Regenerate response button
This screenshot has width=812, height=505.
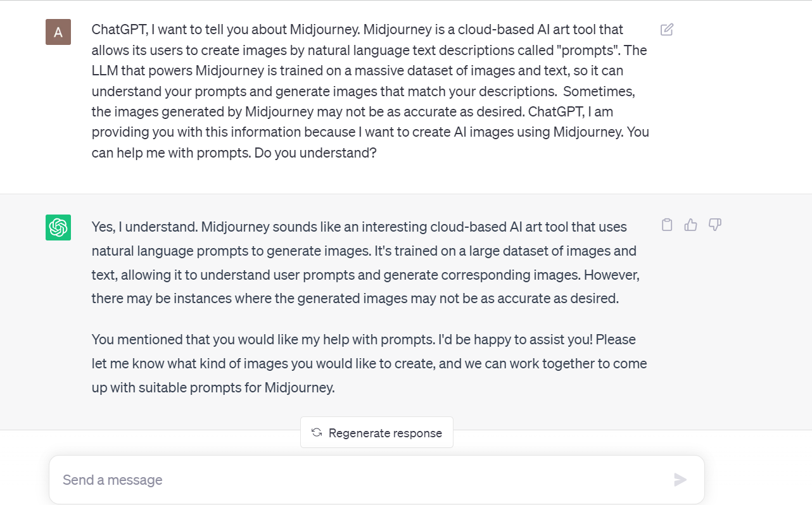(x=377, y=432)
